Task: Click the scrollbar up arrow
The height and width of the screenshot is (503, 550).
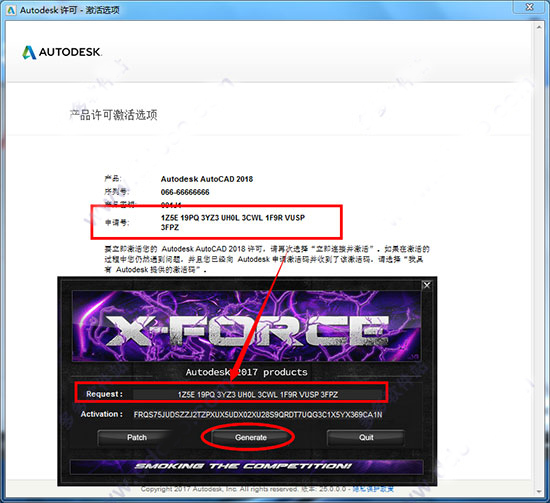Action: (x=539, y=27)
